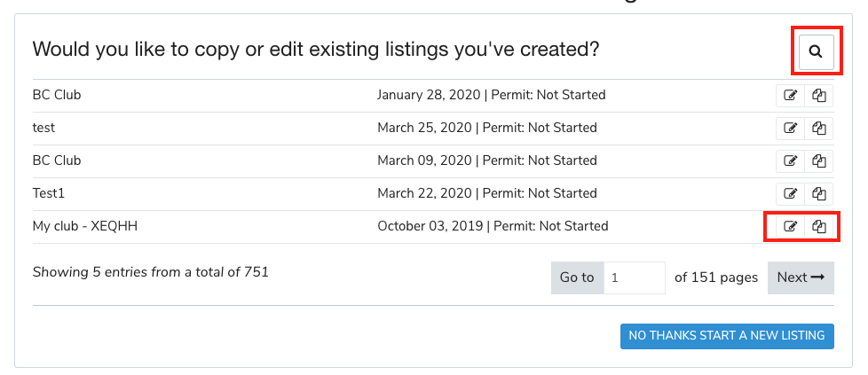Click 'No Thanks Start a New Listing'
The height and width of the screenshot is (375, 868).
pyautogui.click(x=727, y=336)
